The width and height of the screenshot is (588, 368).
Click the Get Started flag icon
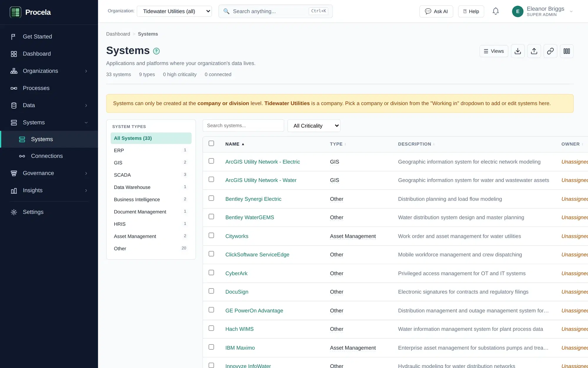[x=14, y=37]
